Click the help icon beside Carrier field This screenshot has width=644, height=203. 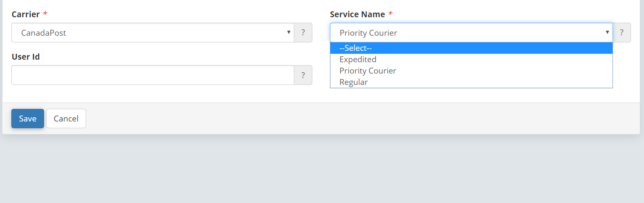303,33
